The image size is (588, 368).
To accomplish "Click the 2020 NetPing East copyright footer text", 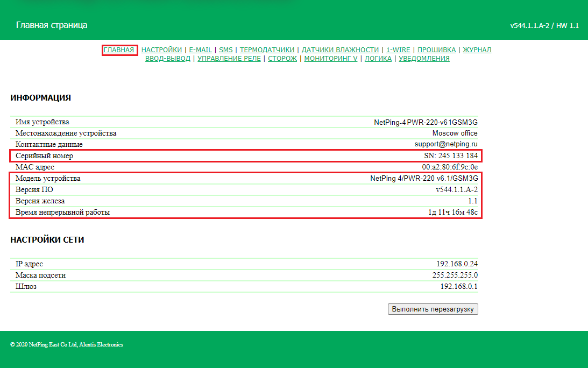I will [x=67, y=344].
